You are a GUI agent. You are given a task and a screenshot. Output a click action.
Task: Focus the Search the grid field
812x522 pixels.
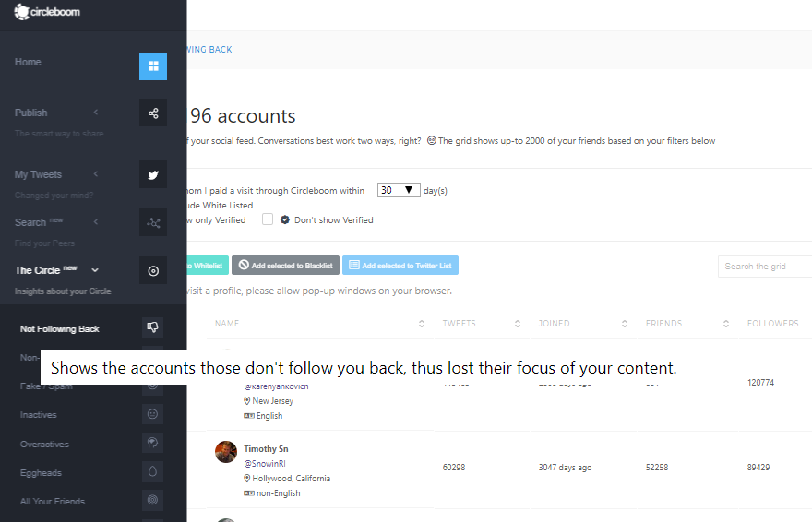coord(765,267)
